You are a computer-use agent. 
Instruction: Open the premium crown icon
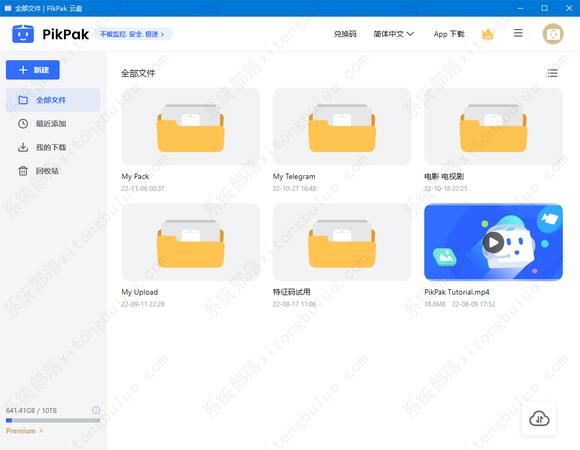[x=488, y=34]
